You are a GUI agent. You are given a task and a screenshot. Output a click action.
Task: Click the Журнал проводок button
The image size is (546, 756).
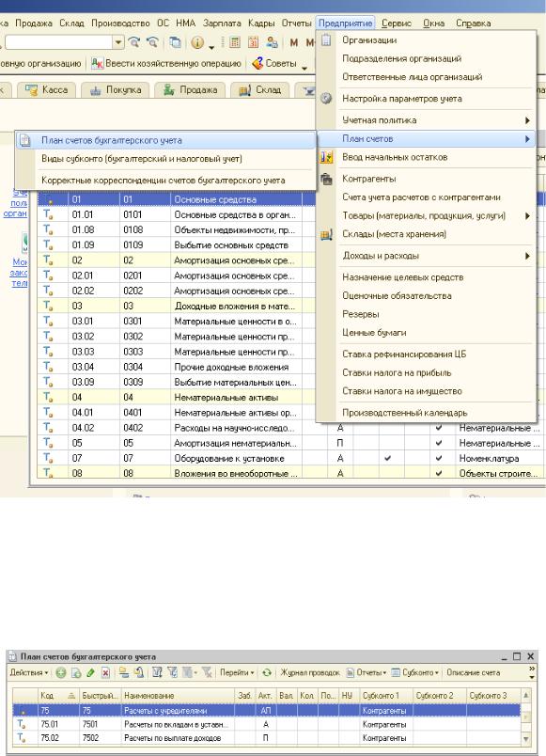(310, 672)
